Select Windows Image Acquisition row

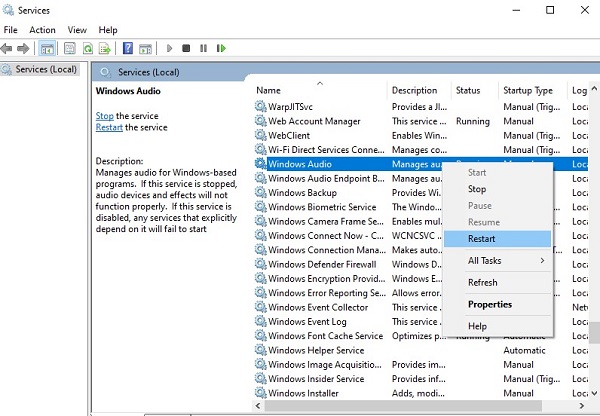[421, 364]
